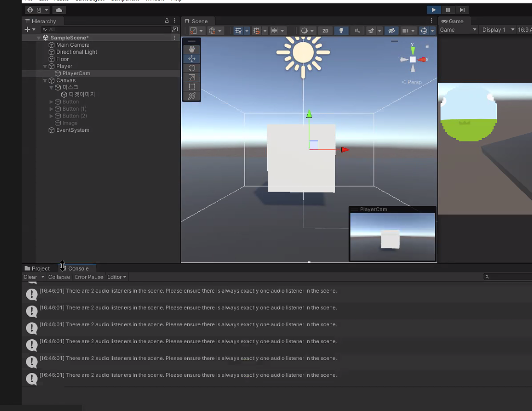Click the search-by-type icon in Hierarchy

click(x=175, y=29)
